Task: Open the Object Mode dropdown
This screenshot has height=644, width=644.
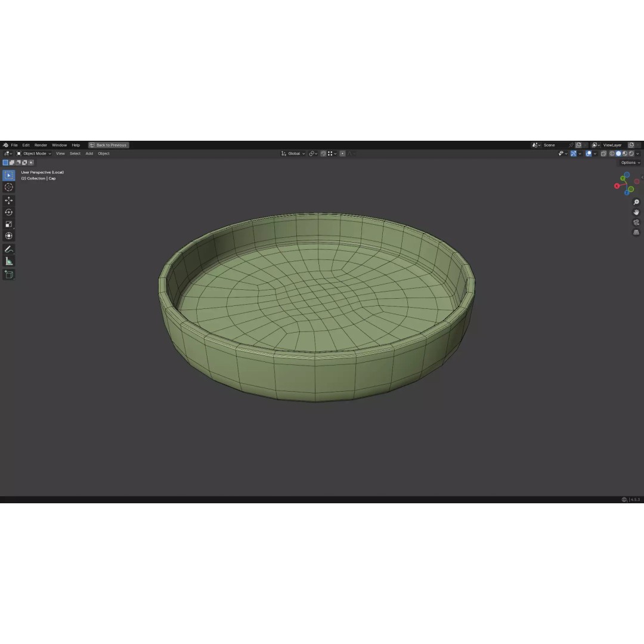Action: coord(33,154)
